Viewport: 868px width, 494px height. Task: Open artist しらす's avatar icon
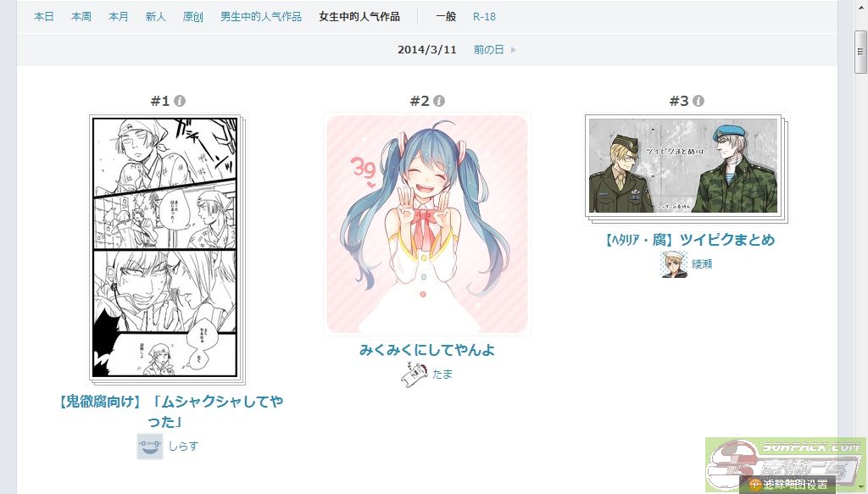[150, 447]
